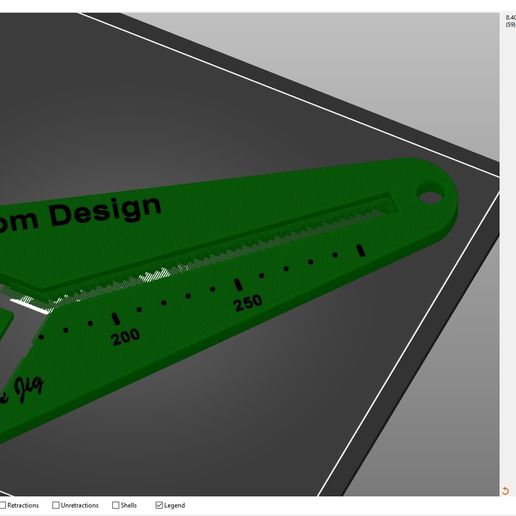Click the tick mark above 200
This screenshot has height=516, width=516.
point(116,319)
